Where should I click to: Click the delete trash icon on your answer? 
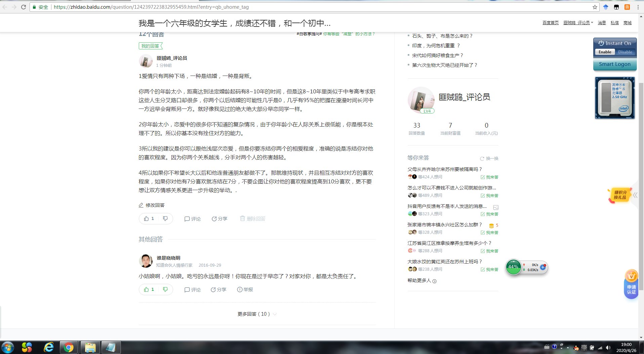242,218
